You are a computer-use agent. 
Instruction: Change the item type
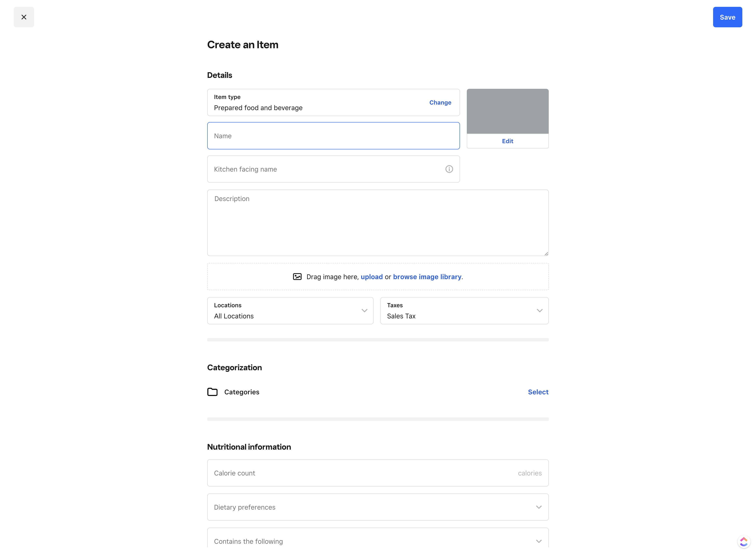click(x=440, y=103)
